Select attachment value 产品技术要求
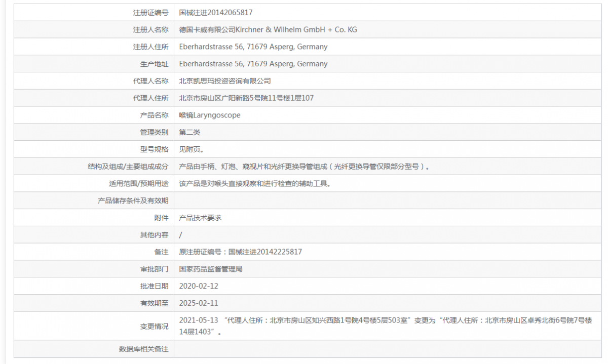This screenshot has height=364, width=608. (200, 218)
